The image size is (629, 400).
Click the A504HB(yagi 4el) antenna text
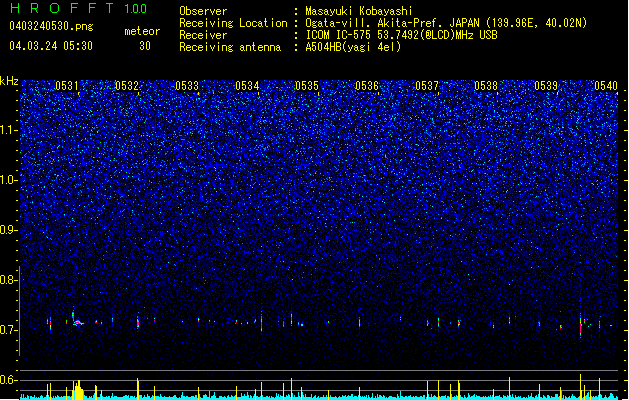tap(353, 47)
